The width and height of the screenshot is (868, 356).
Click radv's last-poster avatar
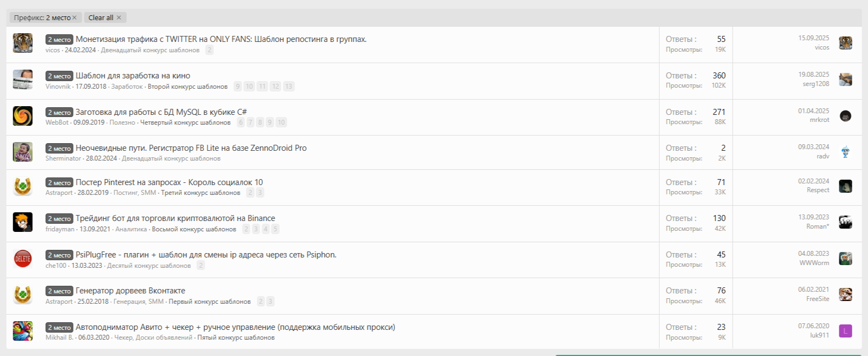(x=845, y=152)
